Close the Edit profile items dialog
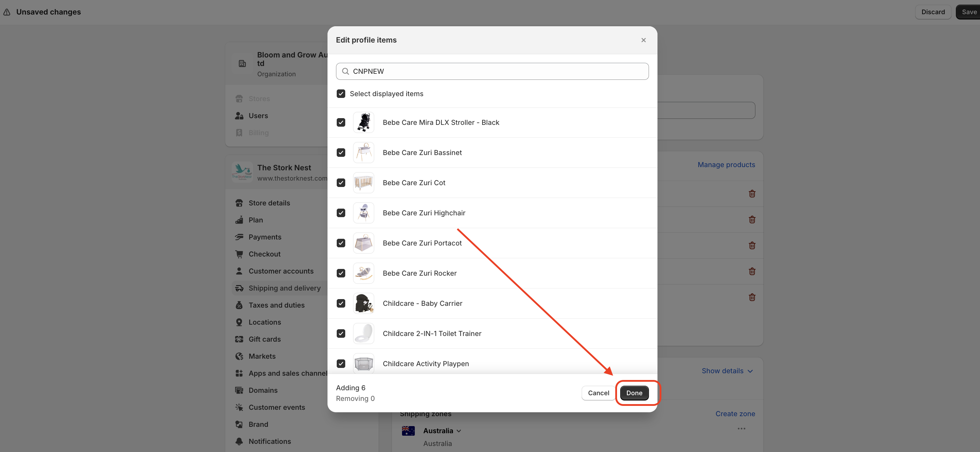The height and width of the screenshot is (452, 980). 643,40
